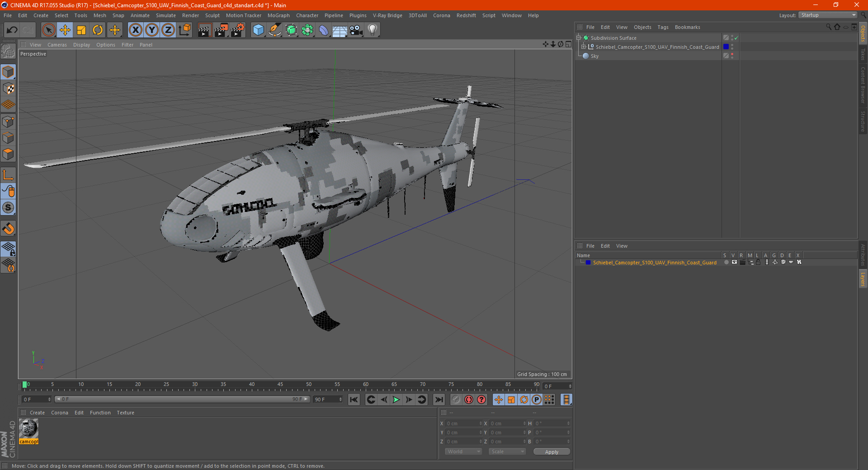Play the animation forward
This screenshot has width=868, height=470.
coord(396,399)
